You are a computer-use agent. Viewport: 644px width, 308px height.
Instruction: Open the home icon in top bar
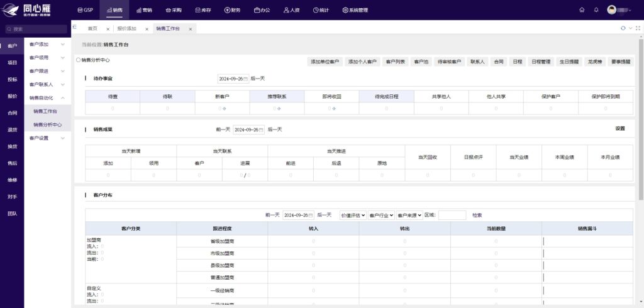coord(582,10)
